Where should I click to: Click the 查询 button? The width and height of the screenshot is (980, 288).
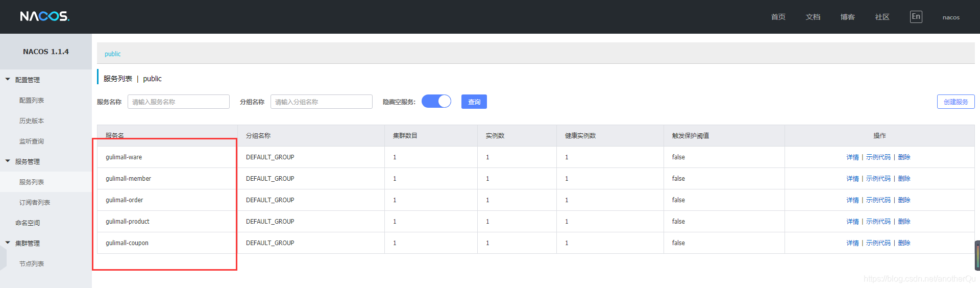click(x=474, y=102)
